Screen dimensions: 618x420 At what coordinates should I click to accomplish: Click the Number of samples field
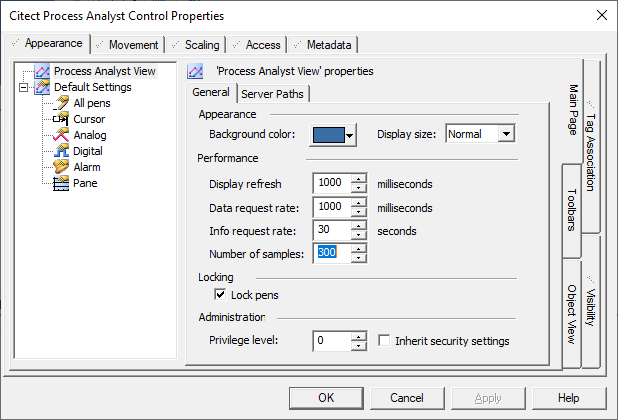(x=332, y=253)
